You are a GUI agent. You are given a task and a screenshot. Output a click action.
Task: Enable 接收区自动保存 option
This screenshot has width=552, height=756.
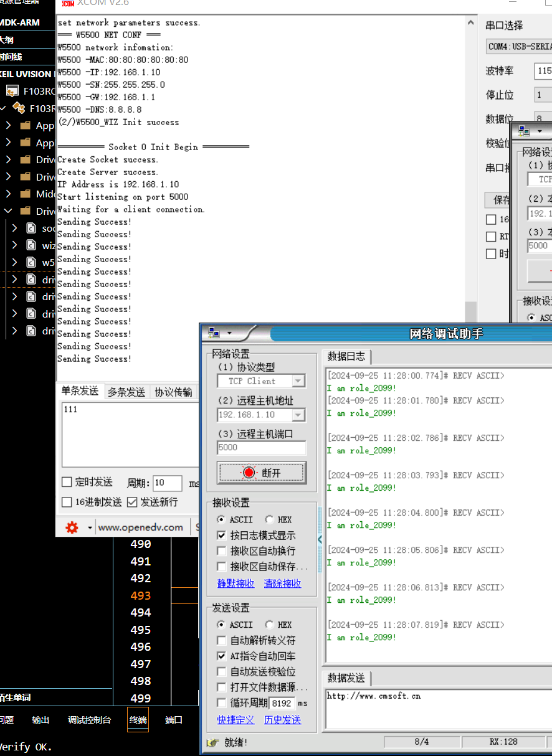(221, 566)
